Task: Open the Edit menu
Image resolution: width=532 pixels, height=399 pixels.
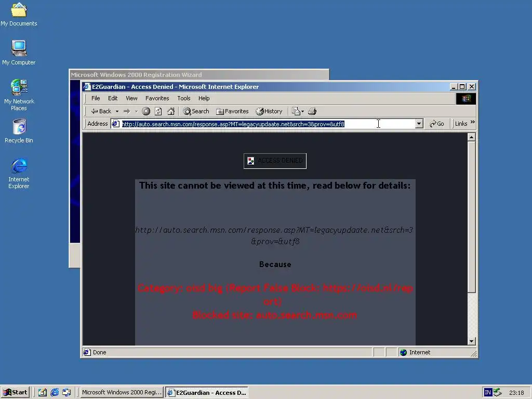Action: point(113,98)
